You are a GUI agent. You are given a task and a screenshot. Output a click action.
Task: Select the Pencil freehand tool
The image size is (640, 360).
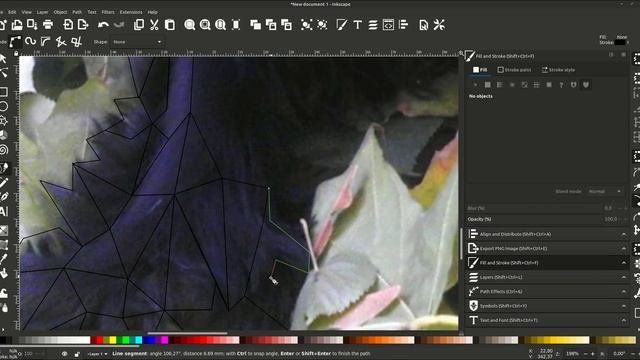[4, 182]
